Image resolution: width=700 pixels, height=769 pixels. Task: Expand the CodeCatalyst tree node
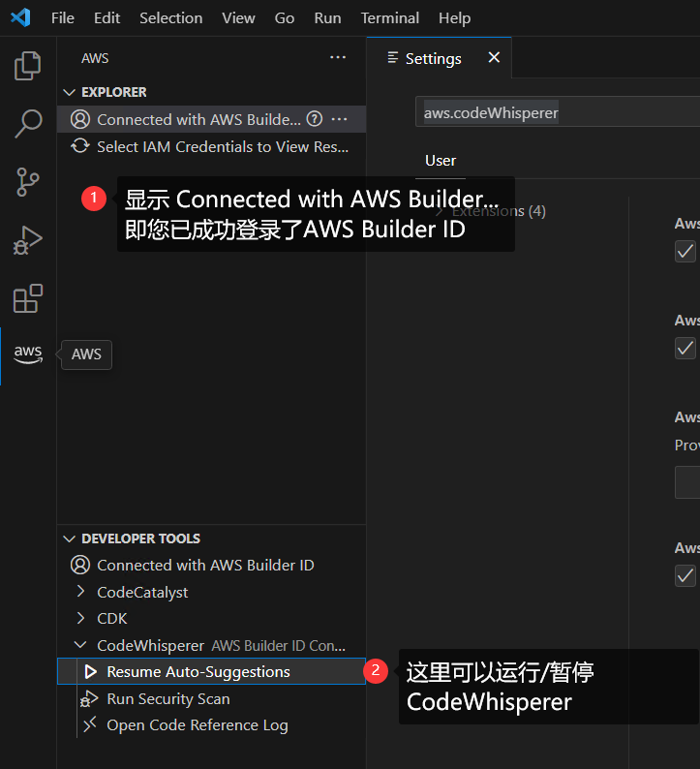(x=81, y=592)
